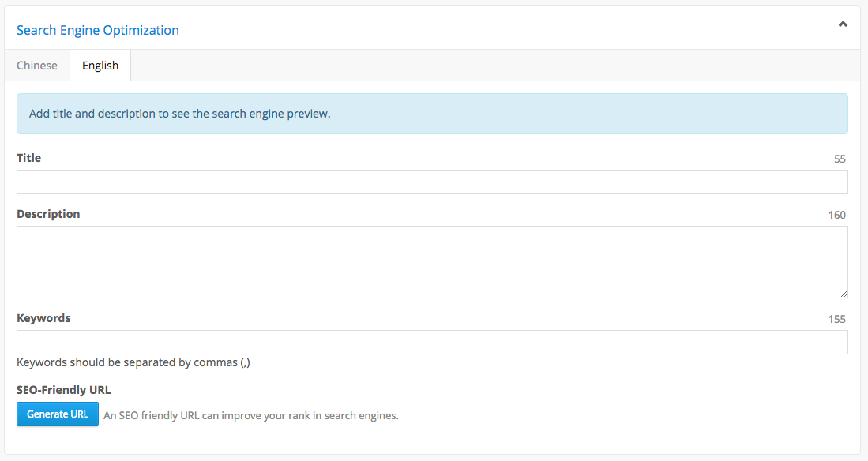Click the Keywords field label
The width and height of the screenshot is (868, 461).
(43, 318)
